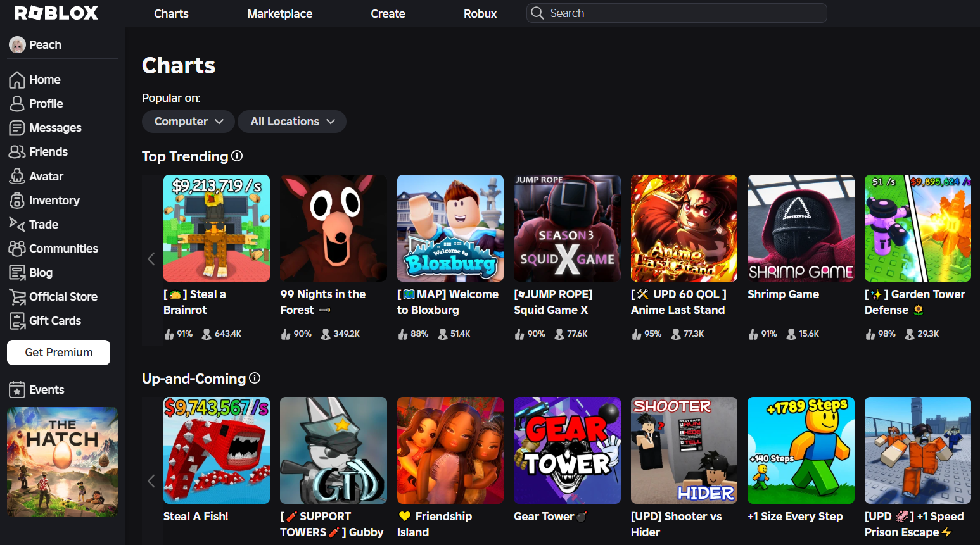
Task: Open Shrimp Game thumbnail
Action: [x=801, y=228]
